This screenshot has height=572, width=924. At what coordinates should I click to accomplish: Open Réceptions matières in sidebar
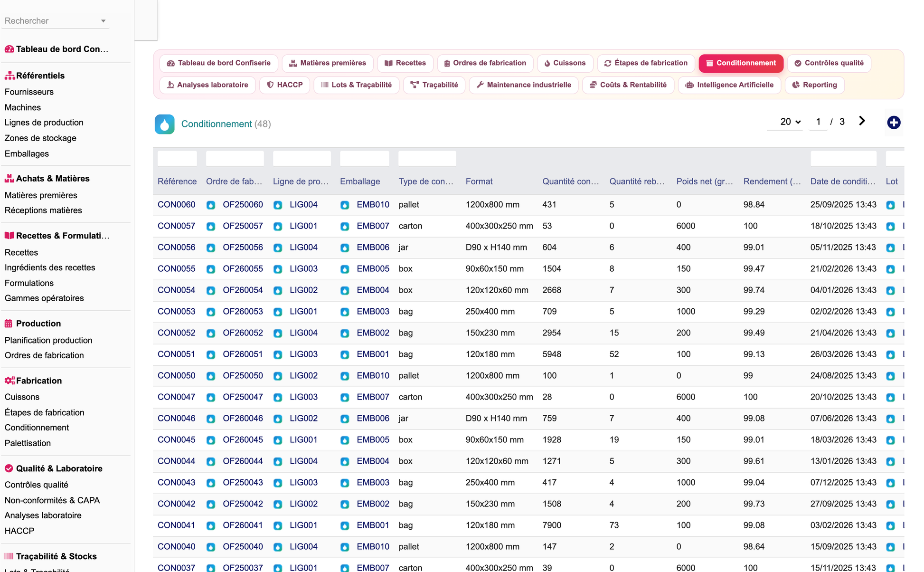click(43, 210)
